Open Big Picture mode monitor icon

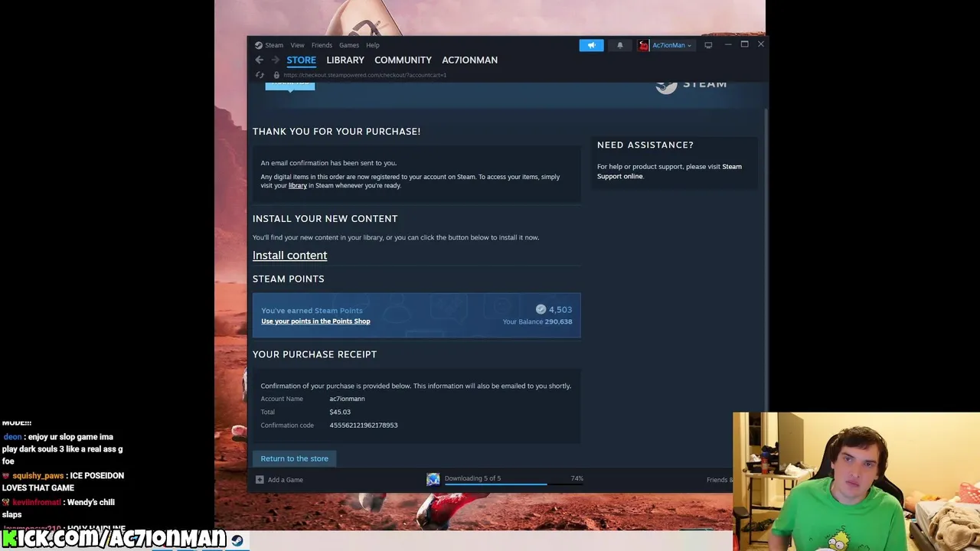[708, 45]
